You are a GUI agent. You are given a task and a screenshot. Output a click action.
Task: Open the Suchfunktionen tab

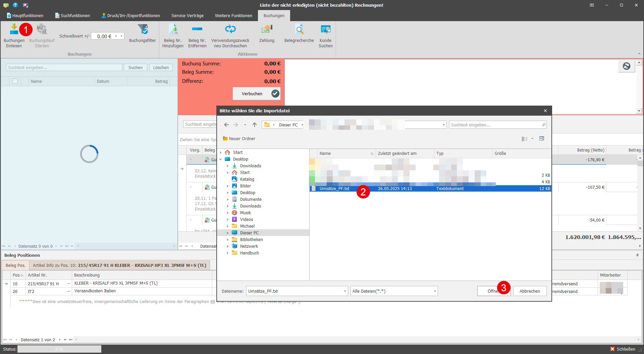tap(73, 15)
